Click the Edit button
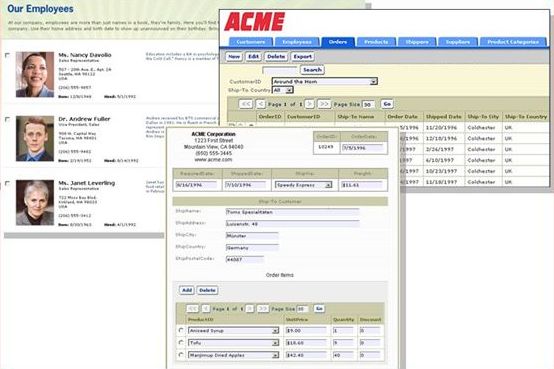Screen dimensions: 554x369 click(253, 57)
